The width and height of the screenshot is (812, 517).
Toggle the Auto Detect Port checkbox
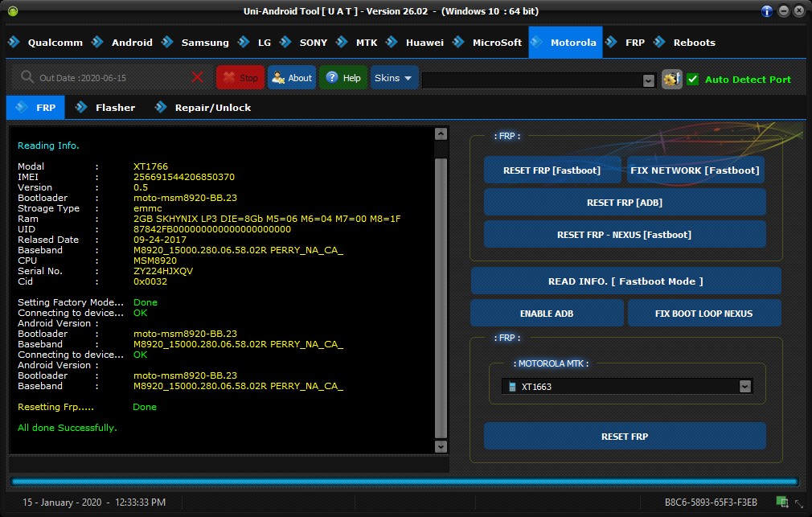click(692, 79)
